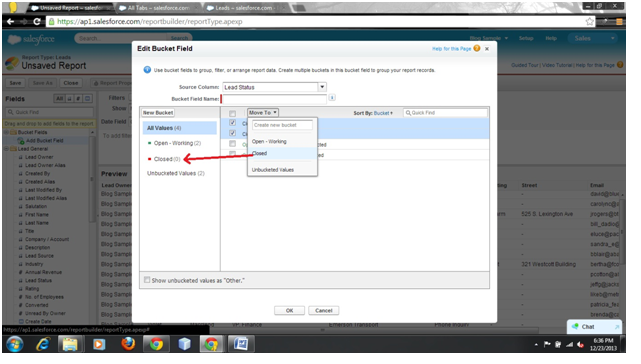The width and height of the screenshot is (641, 364).
Task: Toggle the select-all checkbox in values header
Action: coord(232,113)
